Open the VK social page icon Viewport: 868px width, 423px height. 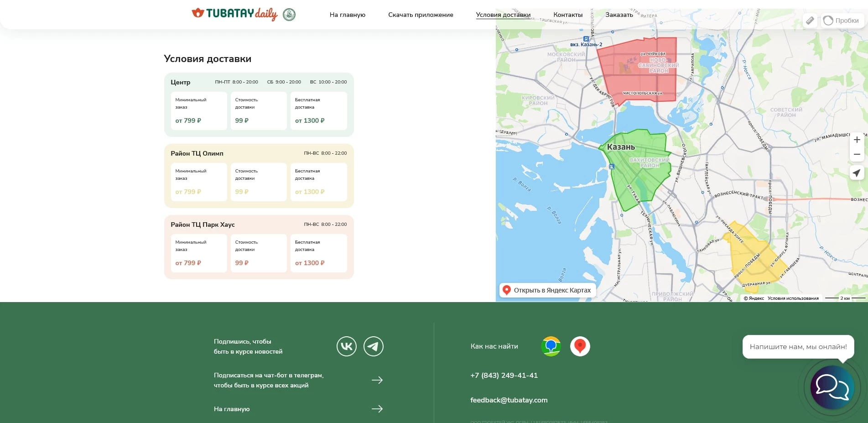346,346
